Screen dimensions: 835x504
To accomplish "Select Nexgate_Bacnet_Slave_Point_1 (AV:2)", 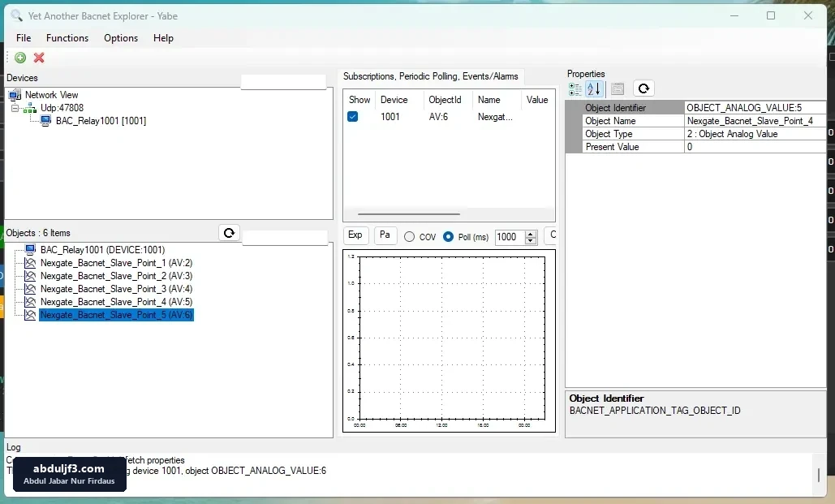I will [x=116, y=263].
